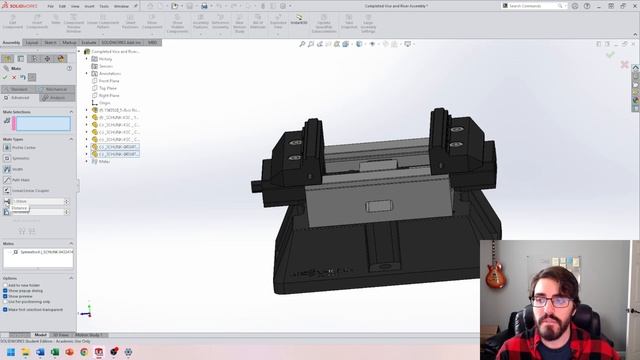Collapse the Options section

point(71,278)
